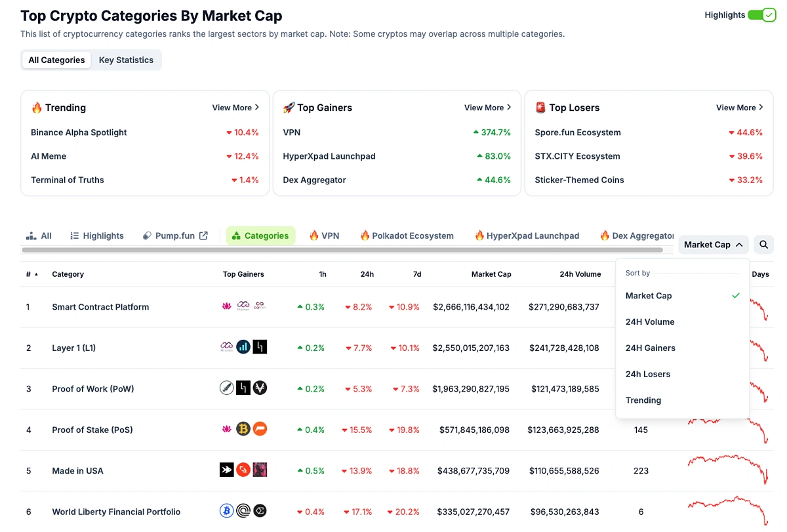Open Proof of Work (PoW) category

point(93,389)
